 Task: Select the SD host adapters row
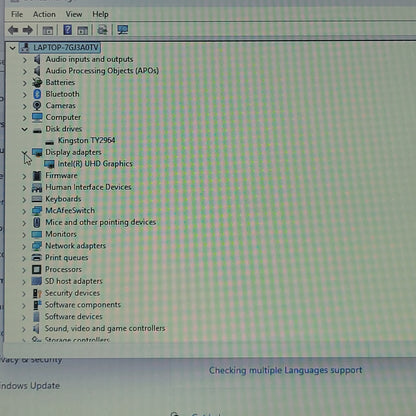(73, 281)
